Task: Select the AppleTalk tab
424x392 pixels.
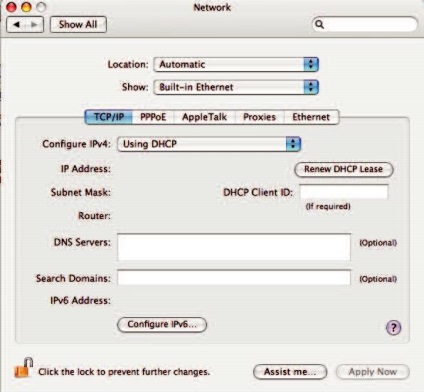Action: pos(204,117)
